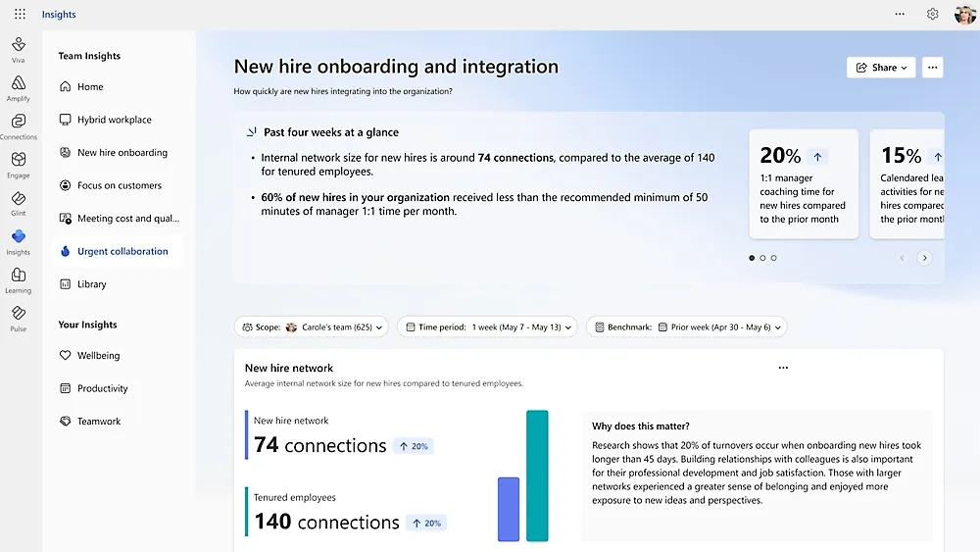Expand the Benchmark Prior week dropdown
The height and width of the screenshot is (552, 980).
[x=686, y=326]
